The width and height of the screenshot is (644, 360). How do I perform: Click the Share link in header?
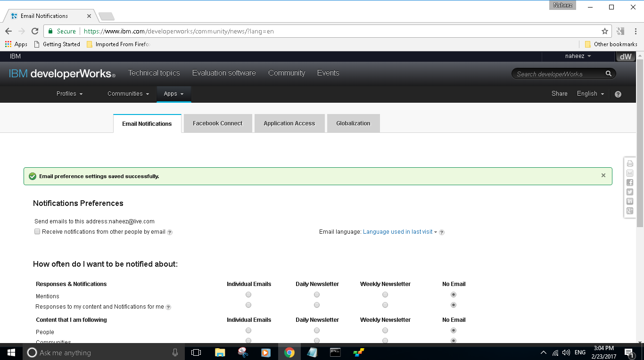(x=560, y=94)
